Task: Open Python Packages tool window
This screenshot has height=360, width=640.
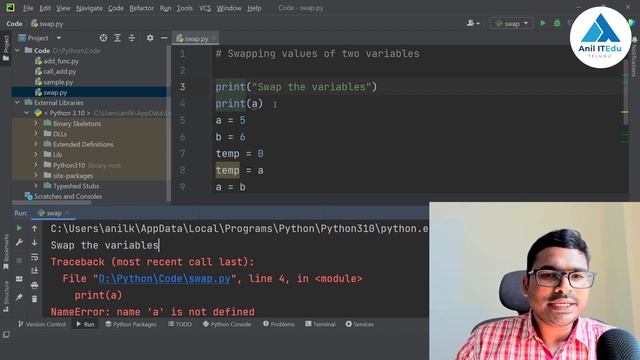Action: tap(131, 324)
